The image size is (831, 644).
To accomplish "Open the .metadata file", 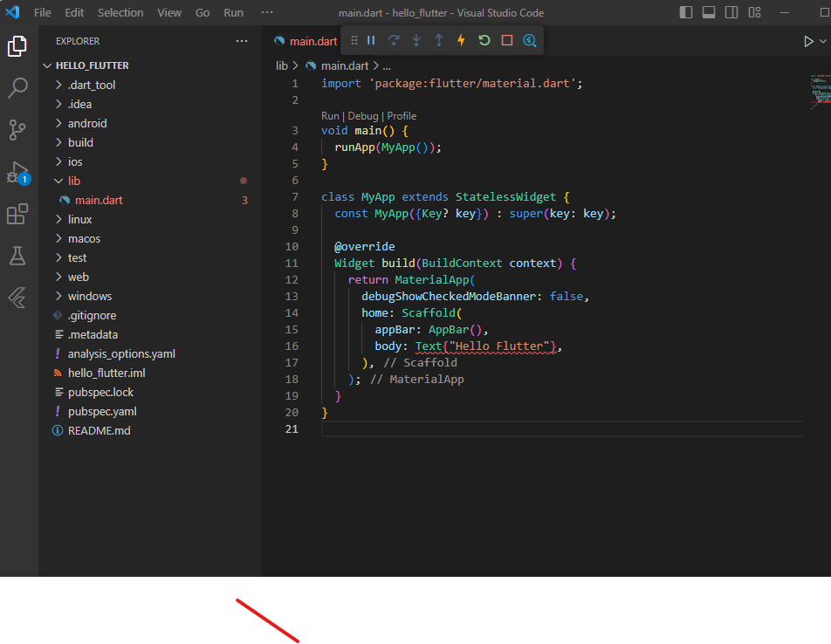I will pos(151,335).
